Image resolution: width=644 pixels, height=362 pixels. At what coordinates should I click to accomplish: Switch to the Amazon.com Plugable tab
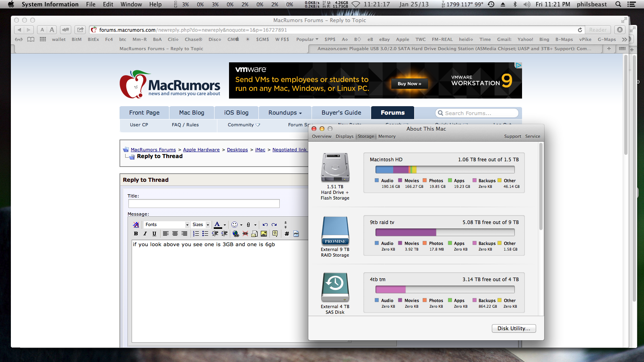pos(455,49)
